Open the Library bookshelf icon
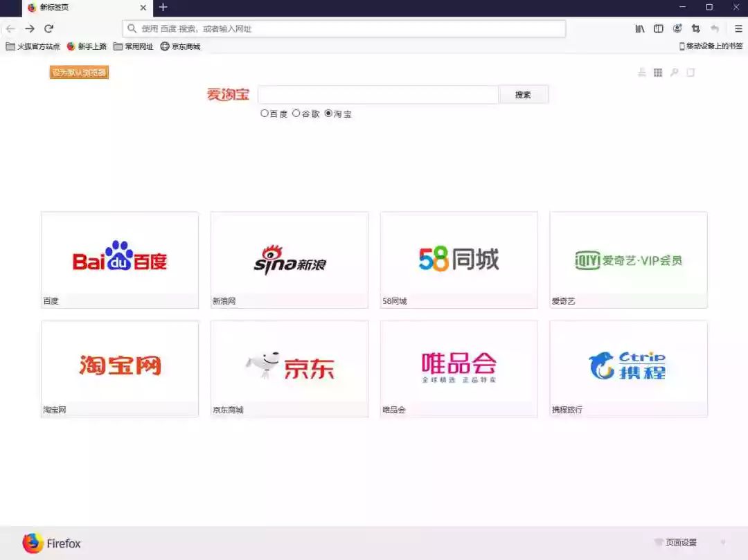Screen dimensions: 748x560 click(x=640, y=28)
